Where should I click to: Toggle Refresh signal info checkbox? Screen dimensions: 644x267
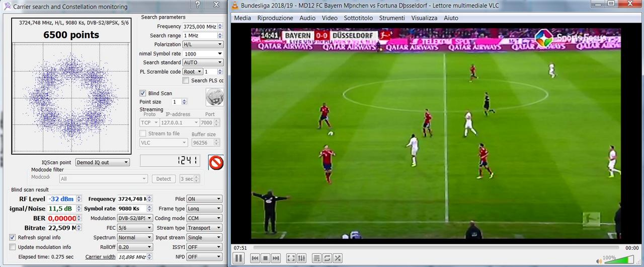point(13,237)
